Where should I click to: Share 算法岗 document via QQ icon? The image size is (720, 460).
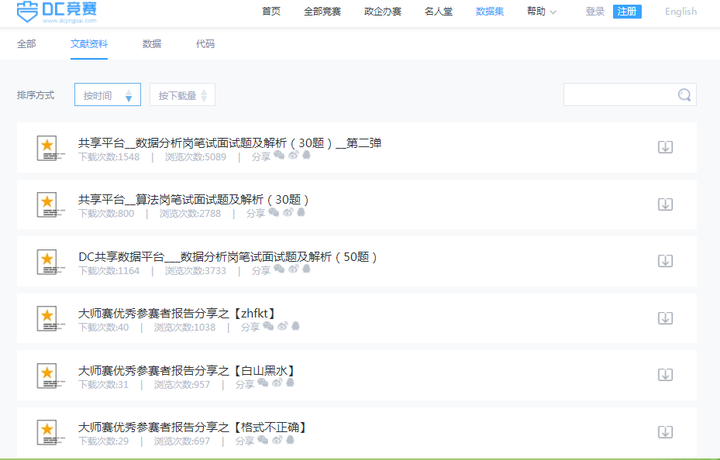point(301,212)
